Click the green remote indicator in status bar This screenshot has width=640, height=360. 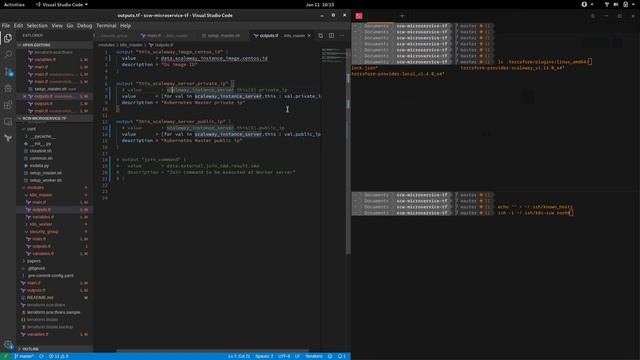(5, 356)
